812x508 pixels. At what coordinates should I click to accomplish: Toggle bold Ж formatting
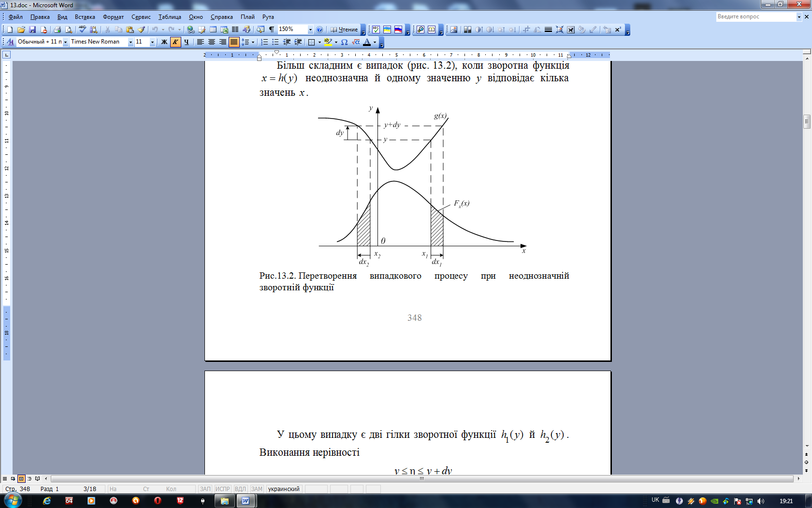pos(164,42)
